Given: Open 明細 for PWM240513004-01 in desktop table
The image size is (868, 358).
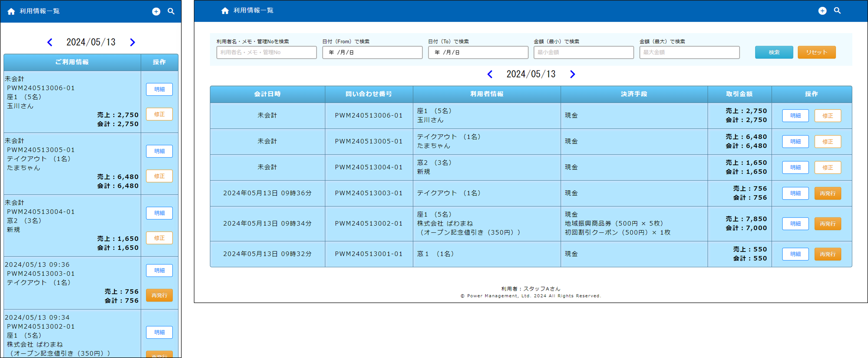Looking at the screenshot, I should pyautogui.click(x=795, y=168).
